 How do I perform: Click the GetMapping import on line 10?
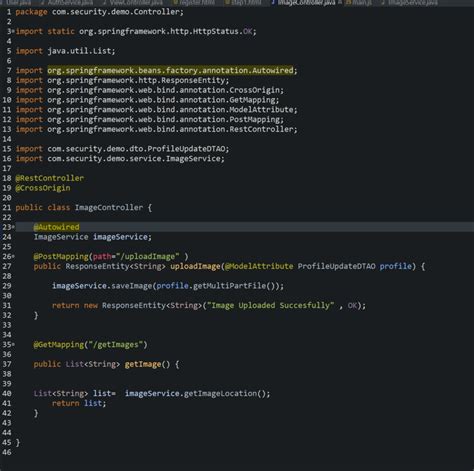click(x=161, y=100)
